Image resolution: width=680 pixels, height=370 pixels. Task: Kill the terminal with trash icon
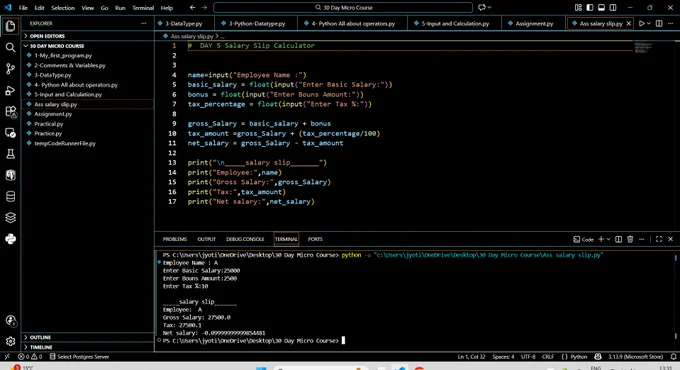coord(630,239)
